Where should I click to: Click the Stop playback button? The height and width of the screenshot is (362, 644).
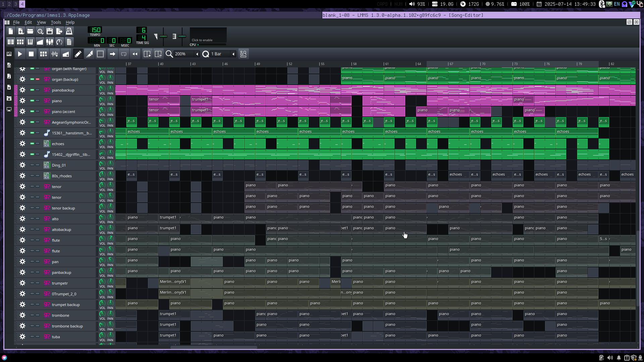[x=31, y=54]
